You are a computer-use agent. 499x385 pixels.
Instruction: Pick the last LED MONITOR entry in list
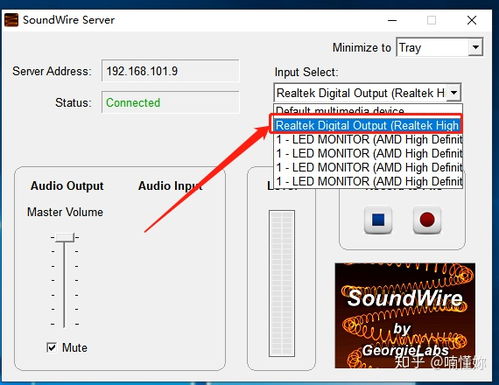point(368,182)
